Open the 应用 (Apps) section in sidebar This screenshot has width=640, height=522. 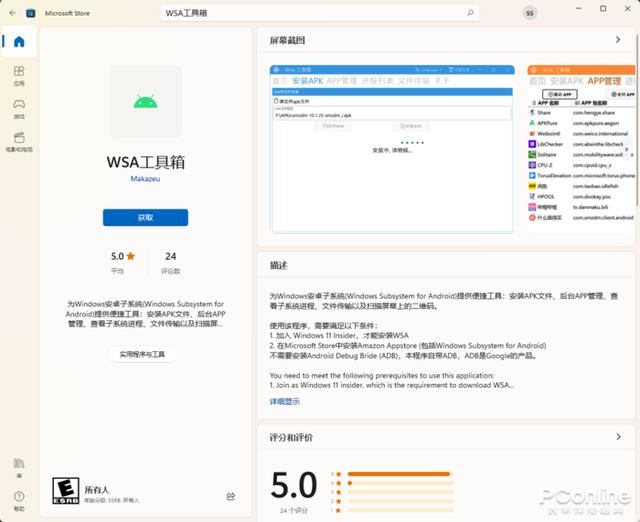(19, 76)
